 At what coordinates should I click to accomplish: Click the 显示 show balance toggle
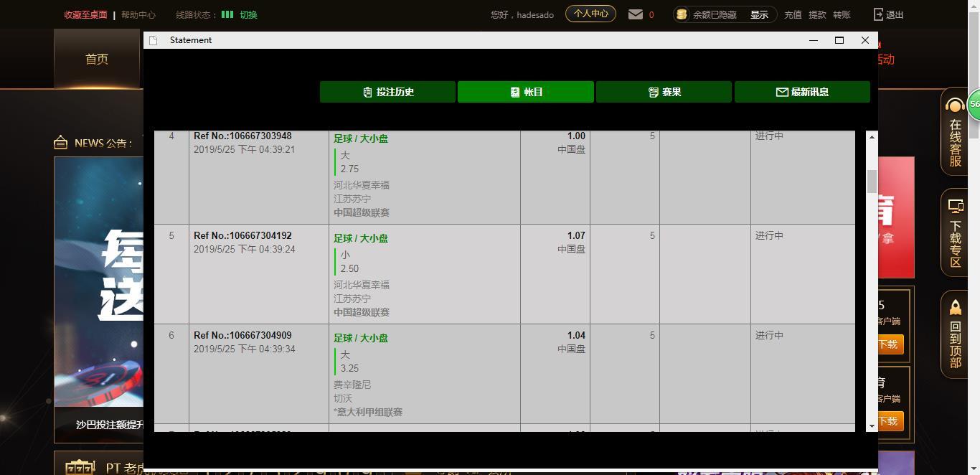coord(759,14)
